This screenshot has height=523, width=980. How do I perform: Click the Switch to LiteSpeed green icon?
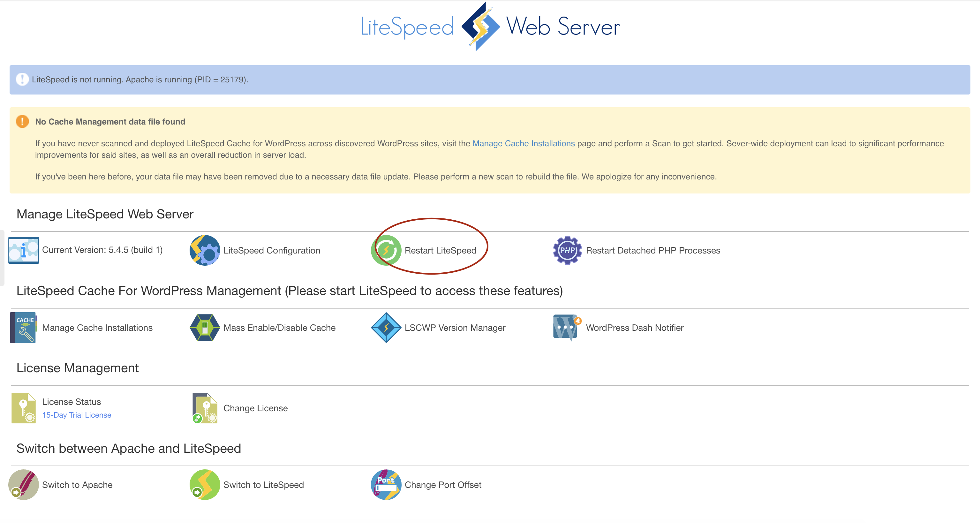[205, 485]
